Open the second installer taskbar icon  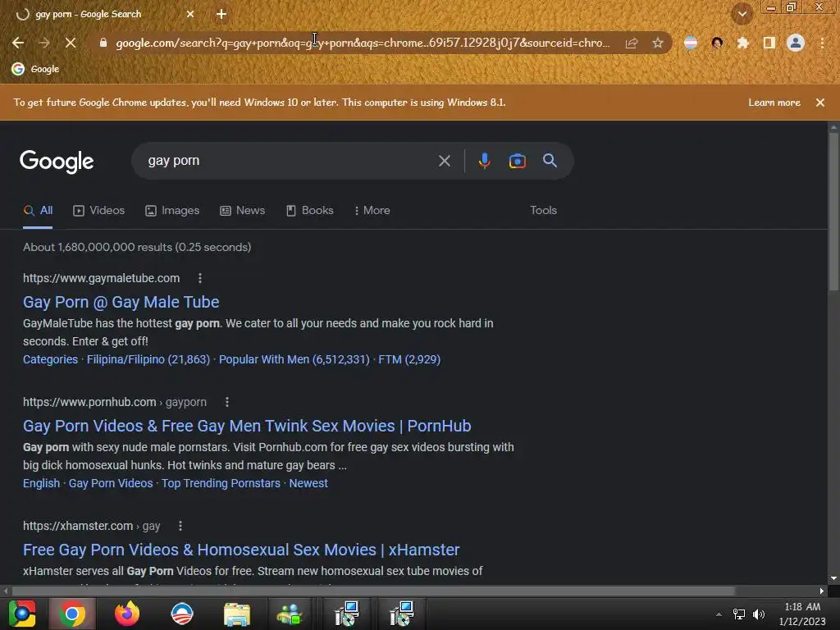pos(401,614)
